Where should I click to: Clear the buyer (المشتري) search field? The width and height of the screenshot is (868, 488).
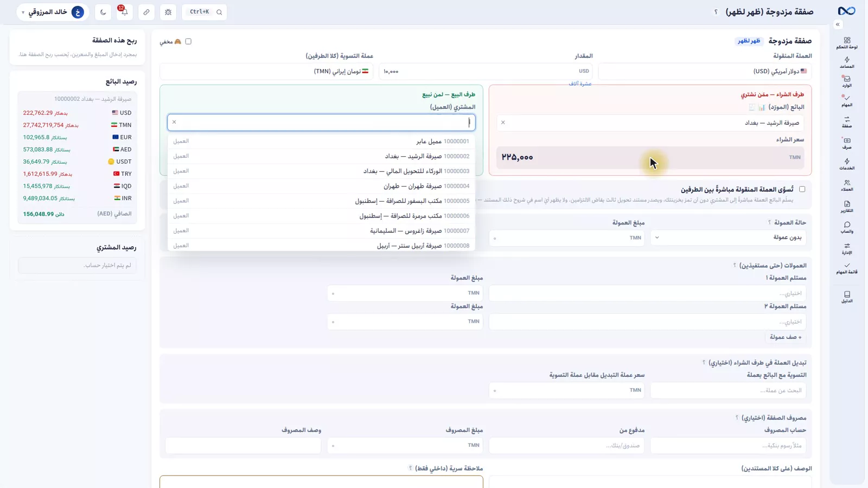tap(174, 122)
